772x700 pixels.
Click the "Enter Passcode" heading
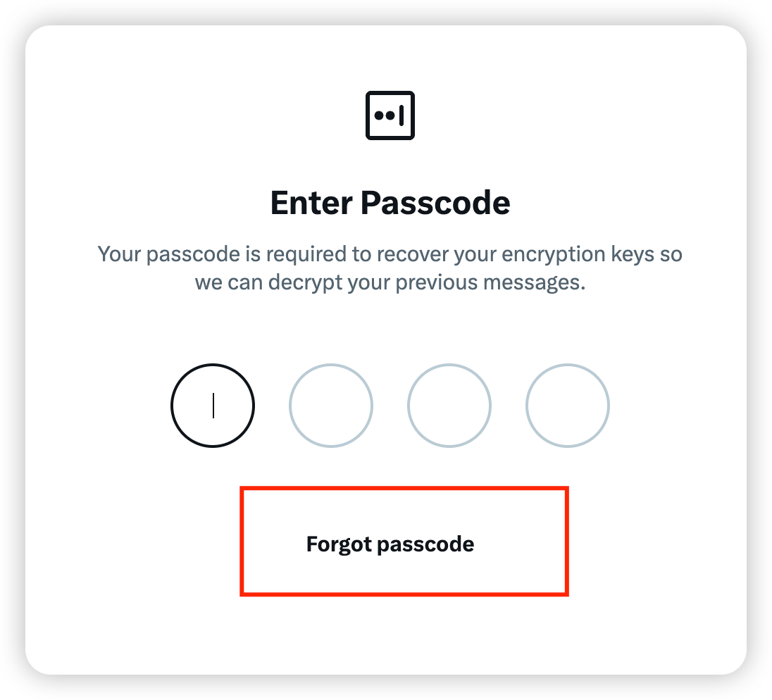click(x=390, y=204)
